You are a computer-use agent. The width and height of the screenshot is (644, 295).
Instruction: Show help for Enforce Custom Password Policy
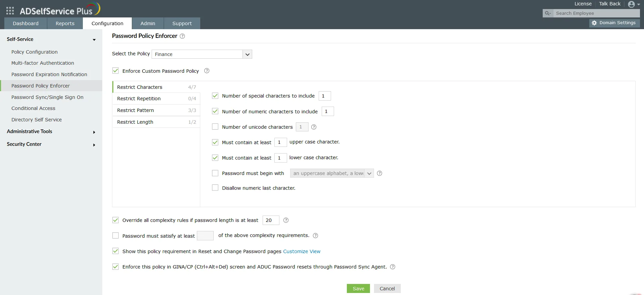click(207, 71)
